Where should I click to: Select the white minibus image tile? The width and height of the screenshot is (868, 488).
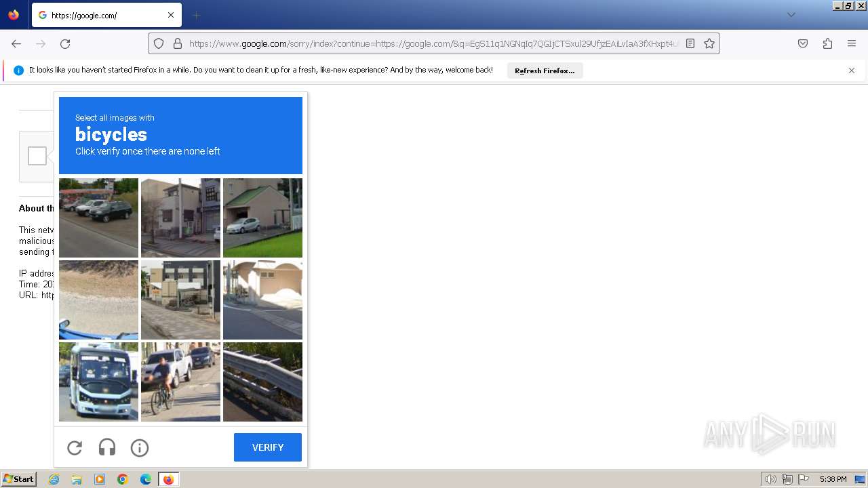[x=98, y=382]
